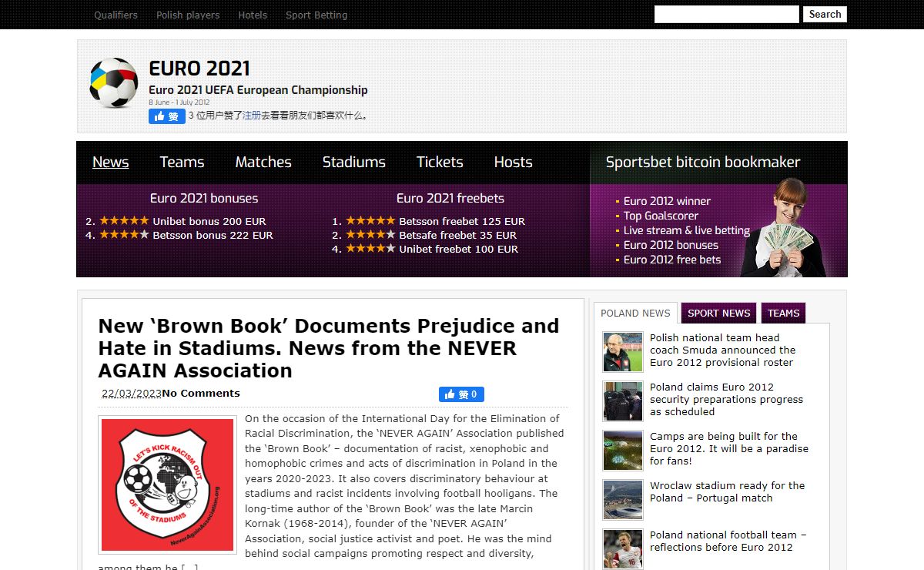Open camps are being built story
924x570 pixels.
[x=729, y=448]
